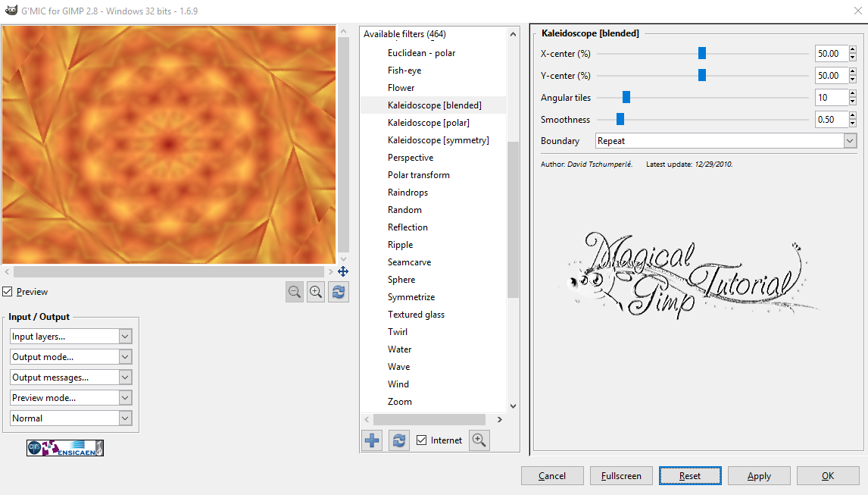
Task: Apply the Kaleidoscope blended filter
Action: click(759, 475)
